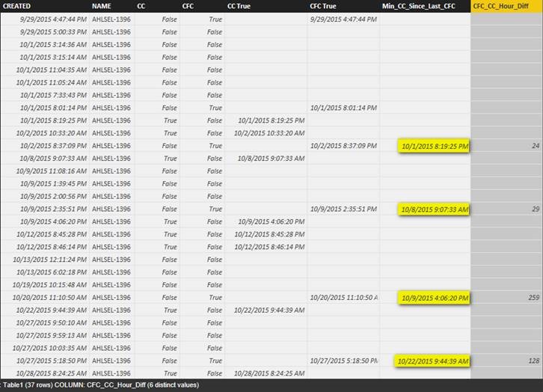Click CFC True cell 10/2/2015 8:37:09 PM

pyautogui.click(x=343, y=146)
